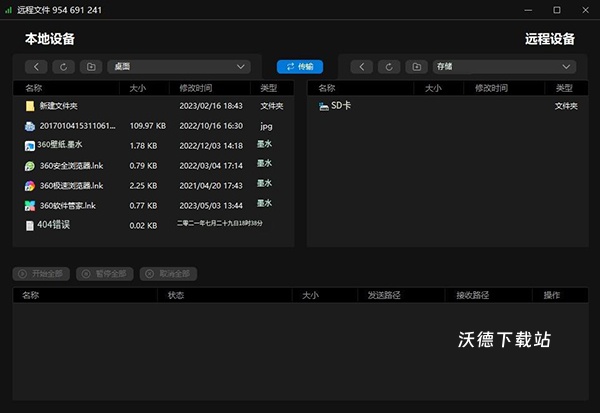600x413 pixels.
Task: Click the 开始全部 start all button
Action: [x=41, y=274]
